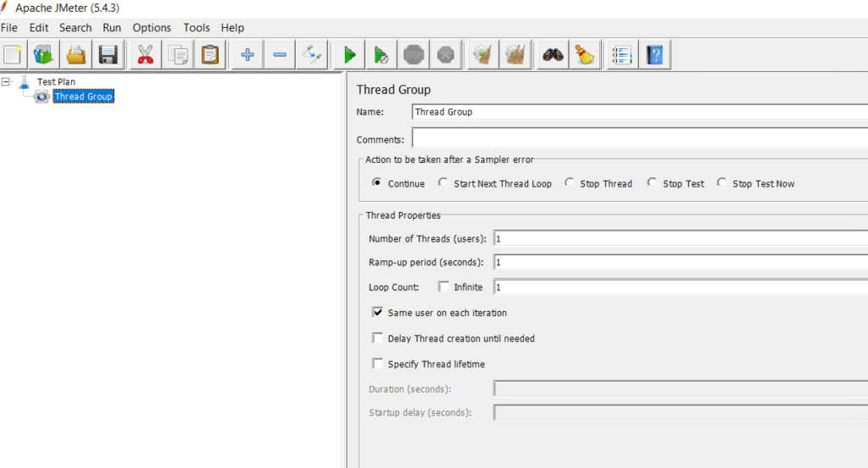868x468 pixels.
Task: Open the Search menu
Action: (75, 28)
